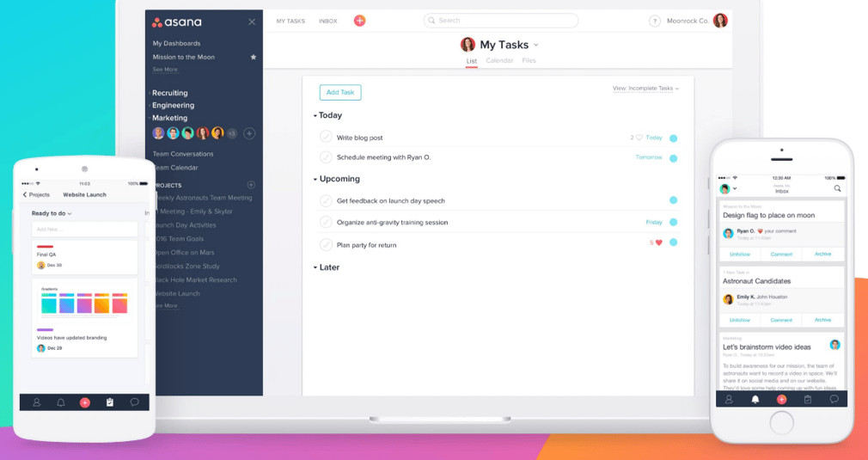The height and width of the screenshot is (460, 868).
Task: Tap search magnifier on right phone Inbox
Action: 838,189
